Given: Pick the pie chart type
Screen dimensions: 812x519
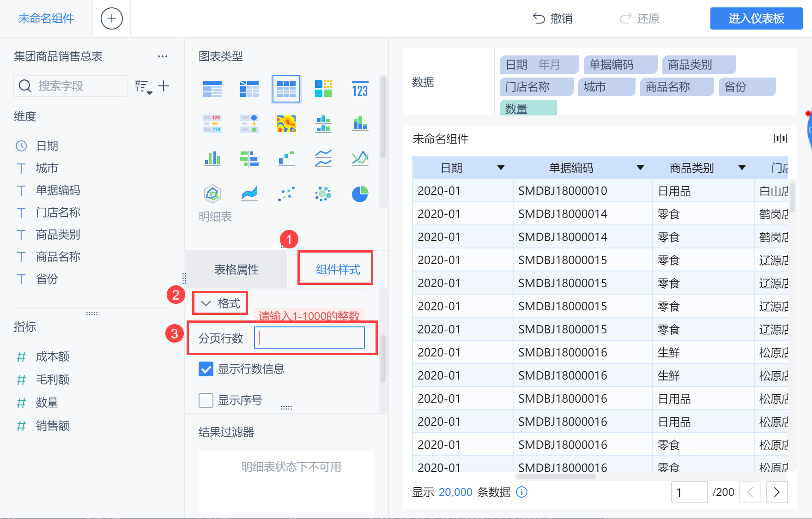Looking at the screenshot, I should point(360,193).
